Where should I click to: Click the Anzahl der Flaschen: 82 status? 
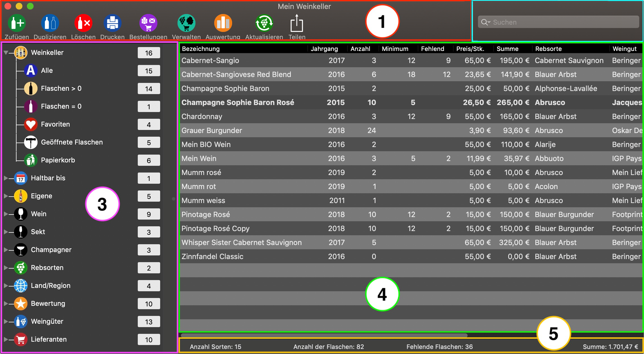click(x=329, y=347)
